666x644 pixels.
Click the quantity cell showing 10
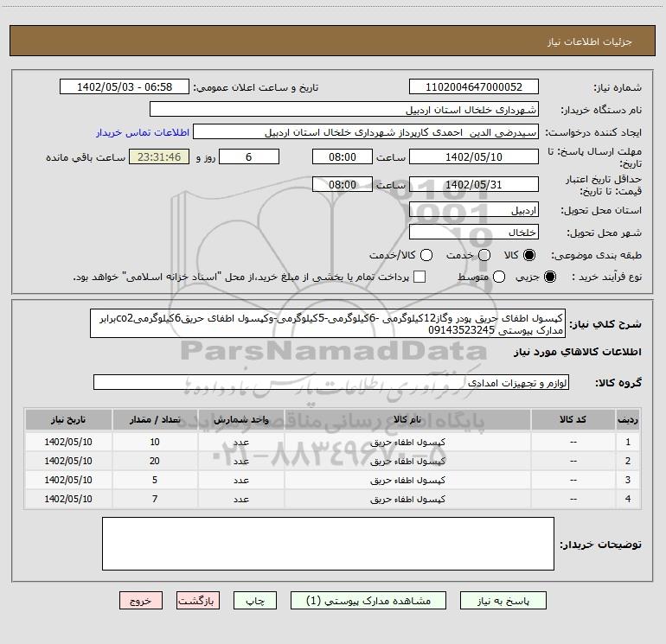tap(155, 442)
